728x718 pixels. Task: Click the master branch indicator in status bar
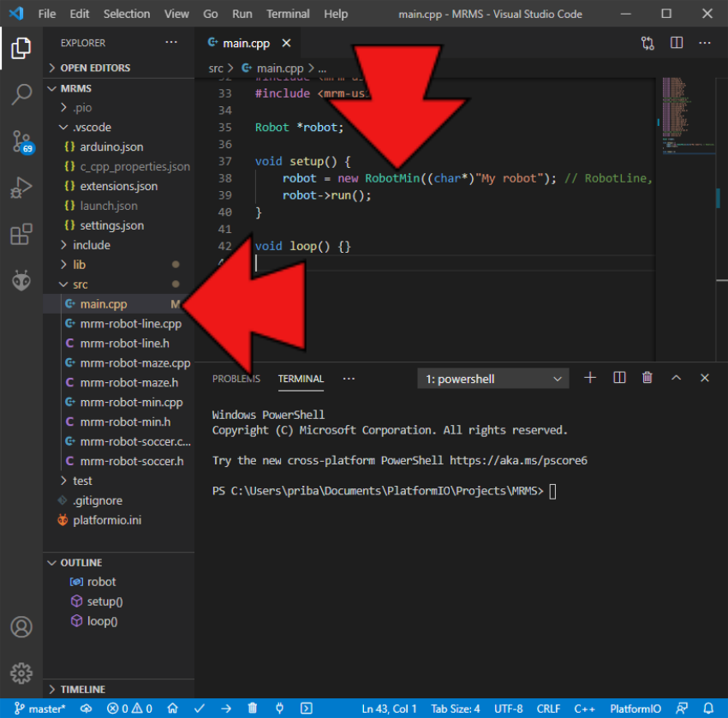tap(40, 709)
